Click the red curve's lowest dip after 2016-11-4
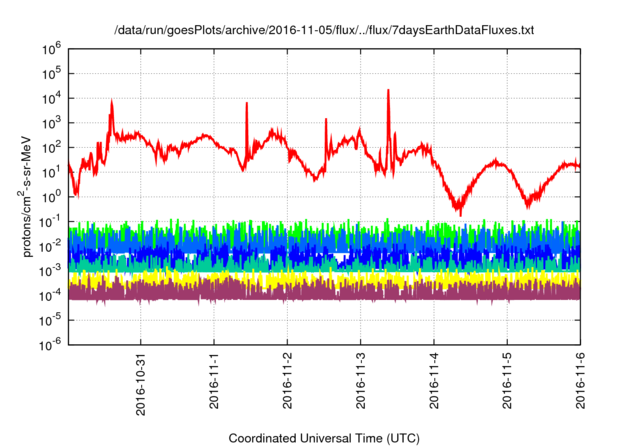 tap(459, 210)
